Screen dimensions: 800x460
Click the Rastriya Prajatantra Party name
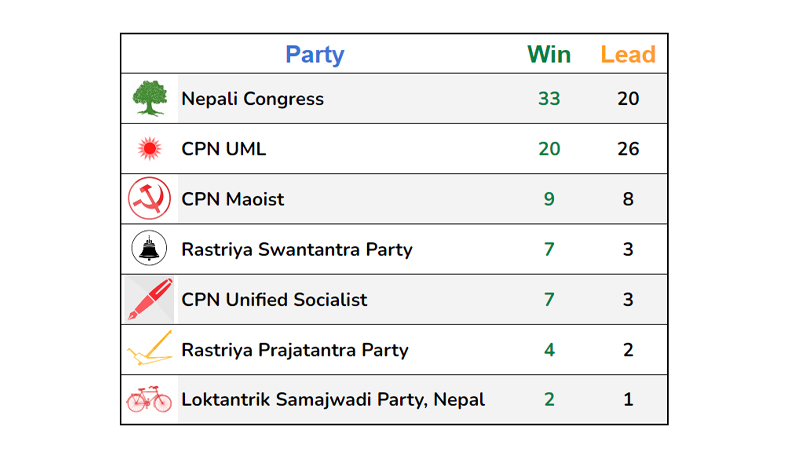295,350
